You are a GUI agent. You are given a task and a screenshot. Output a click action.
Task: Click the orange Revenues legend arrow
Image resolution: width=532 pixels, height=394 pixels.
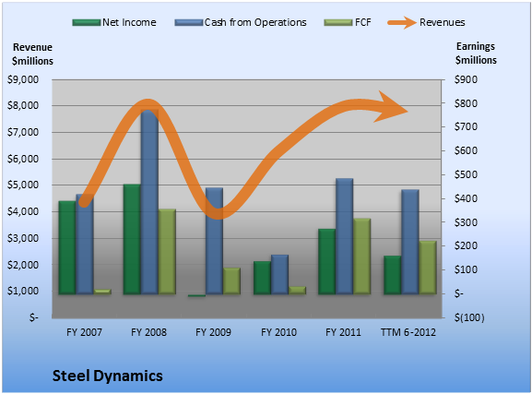(x=402, y=23)
